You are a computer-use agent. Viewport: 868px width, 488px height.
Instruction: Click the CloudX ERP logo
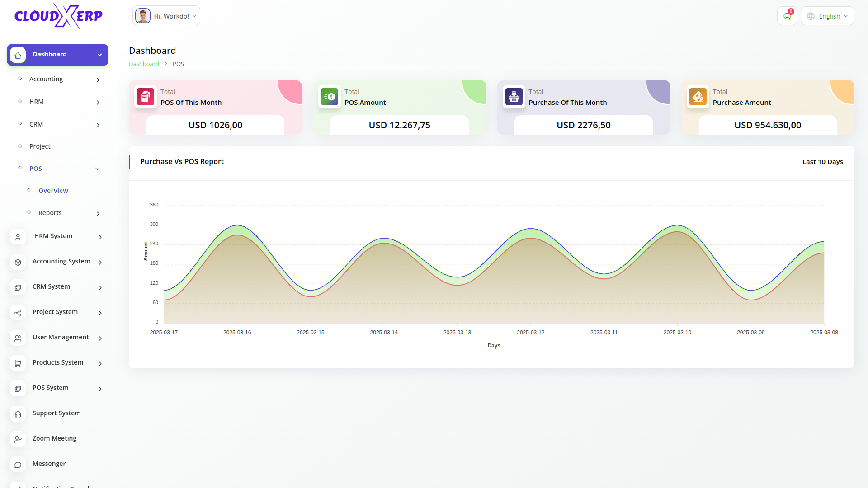click(x=58, y=16)
